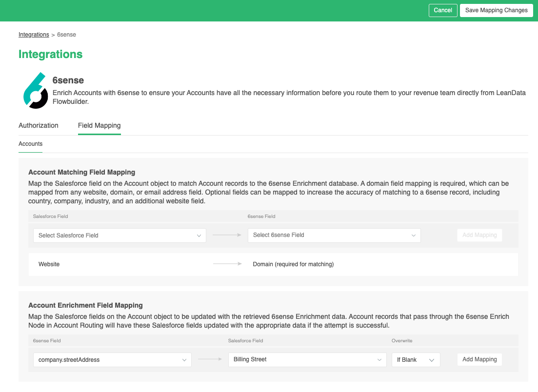This screenshot has height=392, width=538.
Task: Click the 6sense logo icon
Action: point(36,91)
